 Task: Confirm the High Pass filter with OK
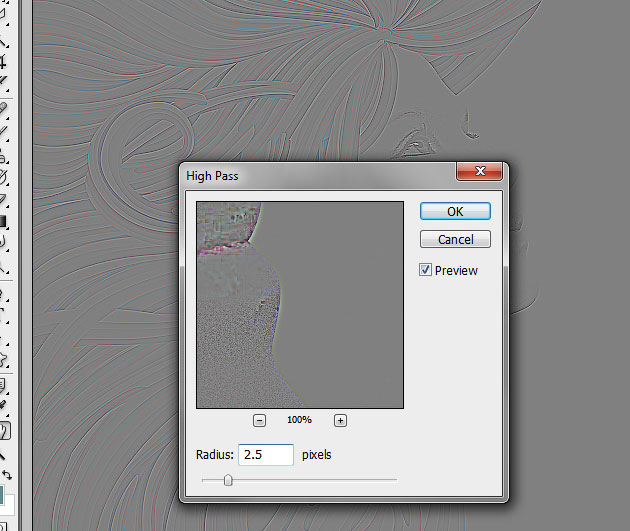point(455,211)
